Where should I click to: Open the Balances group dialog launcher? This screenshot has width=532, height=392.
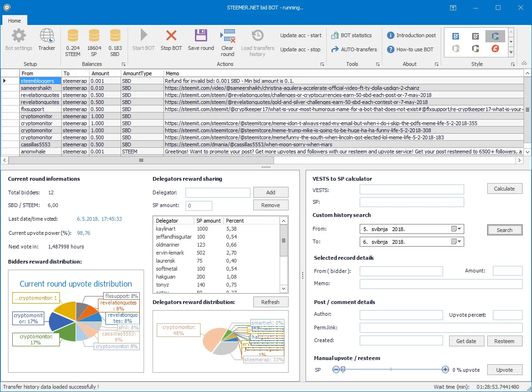tap(123, 64)
